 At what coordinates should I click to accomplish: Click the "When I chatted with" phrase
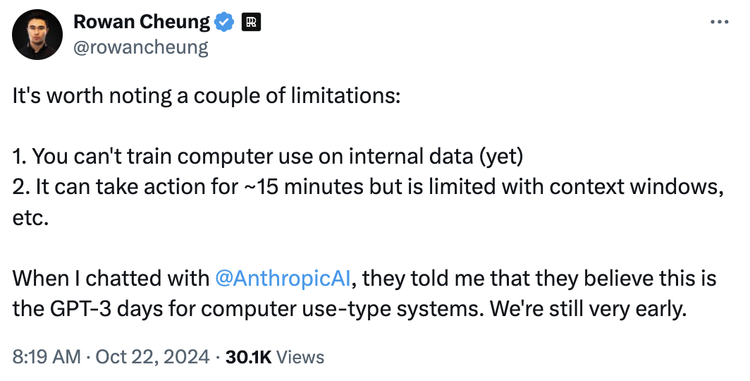pyautogui.click(x=110, y=279)
